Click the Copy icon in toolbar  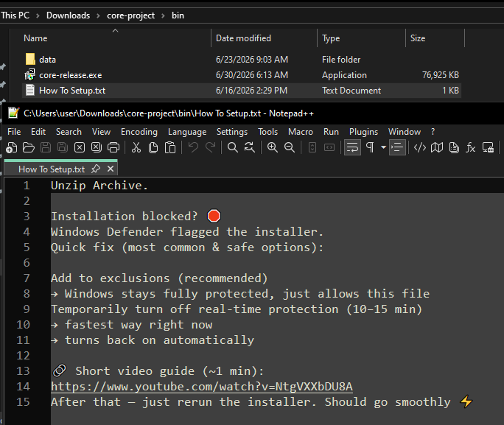(153, 147)
